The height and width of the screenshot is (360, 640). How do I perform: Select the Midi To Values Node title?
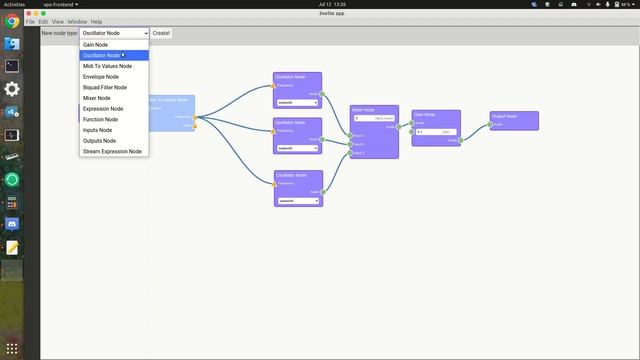[x=169, y=100]
